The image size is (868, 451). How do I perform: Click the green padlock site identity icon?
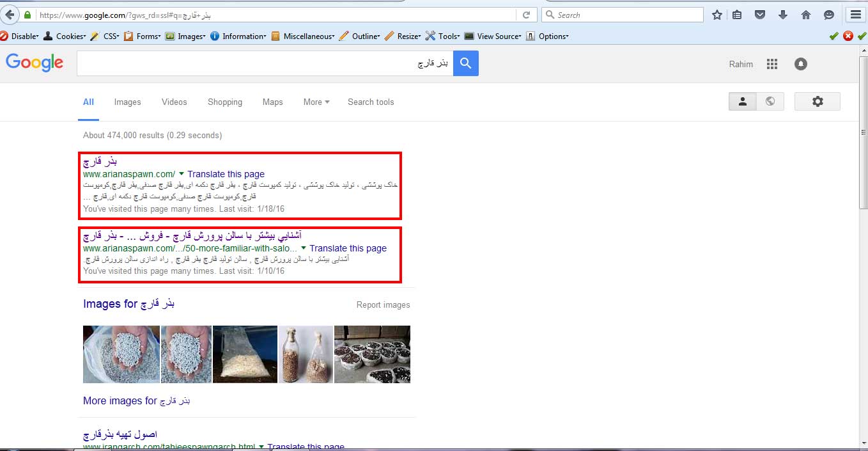[27, 15]
